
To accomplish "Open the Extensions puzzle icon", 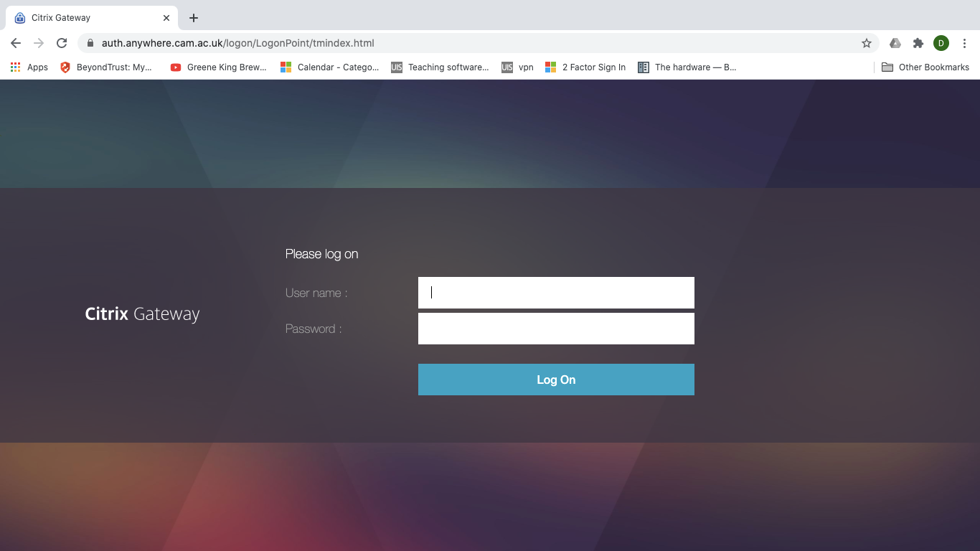I will [x=918, y=43].
